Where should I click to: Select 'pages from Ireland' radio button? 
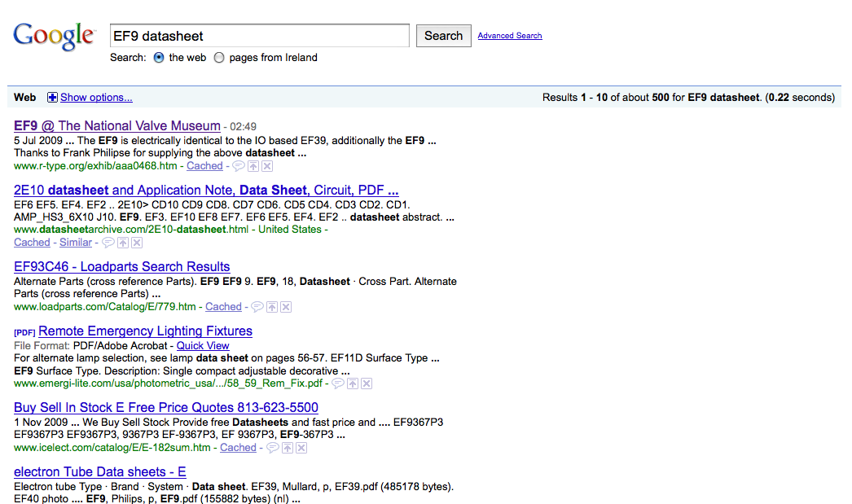point(219,58)
